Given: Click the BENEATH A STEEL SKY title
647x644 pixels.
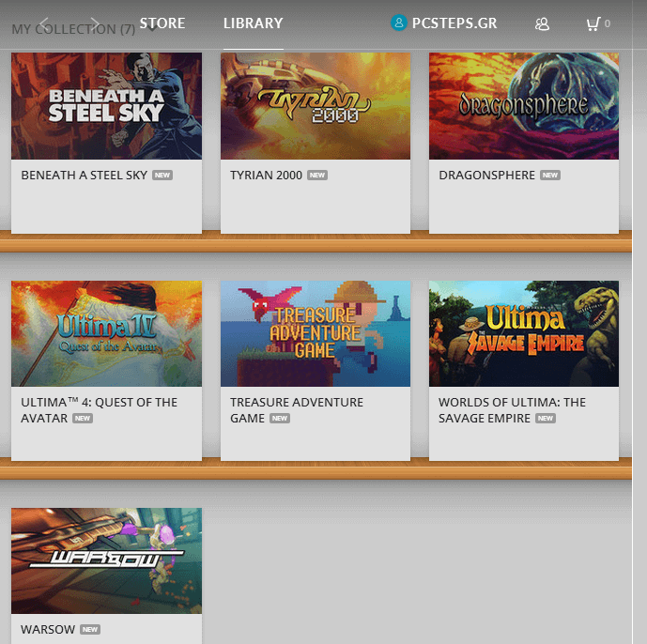Looking at the screenshot, I should coord(85,176).
